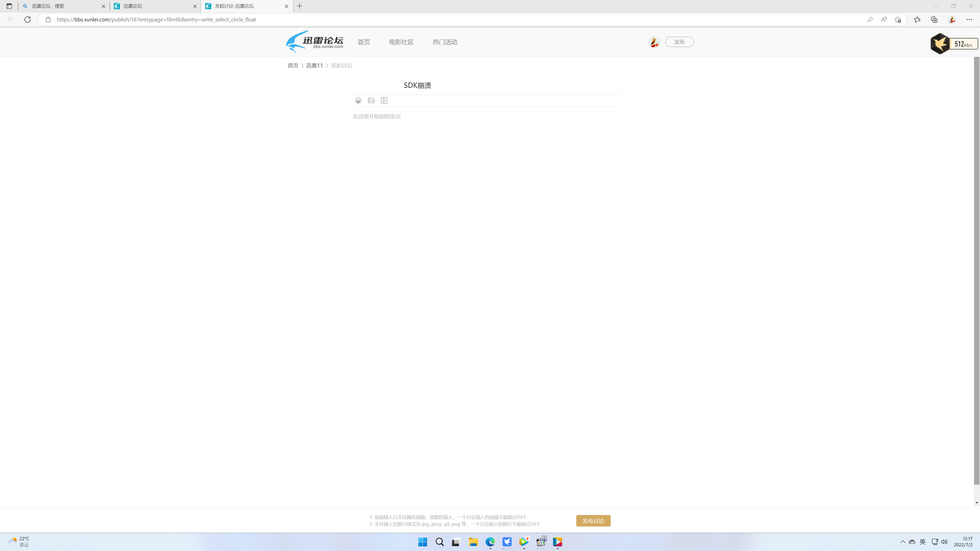Insert an image into the discussion
980x551 pixels.
371,101
